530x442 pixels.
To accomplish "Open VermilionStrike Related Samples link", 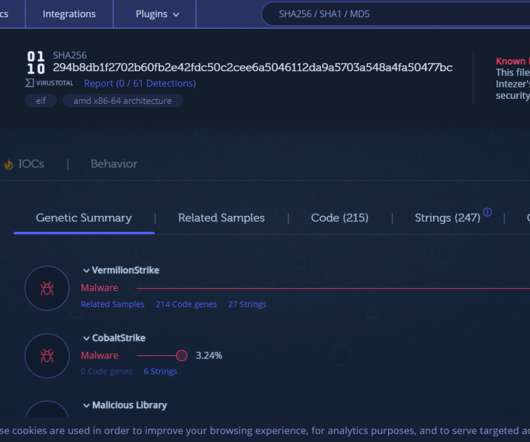I will pyautogui.click(x=112, y=304).
